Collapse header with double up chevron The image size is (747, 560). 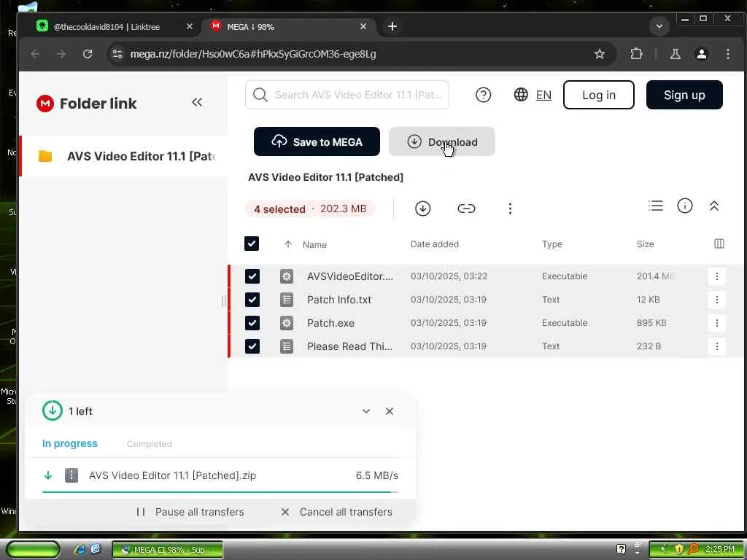(713, 206)
